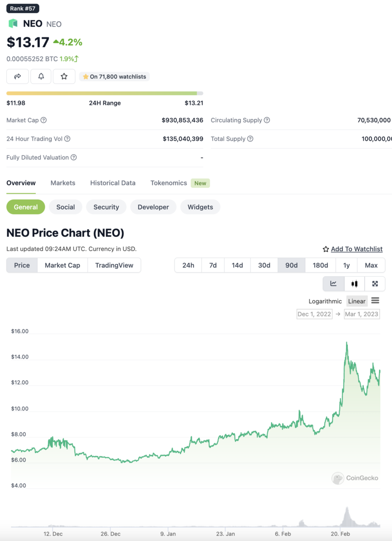Open the Dec 1, 2022 start date picker
Viewport: 392px width, 541px height.
(x=314, y=314)
